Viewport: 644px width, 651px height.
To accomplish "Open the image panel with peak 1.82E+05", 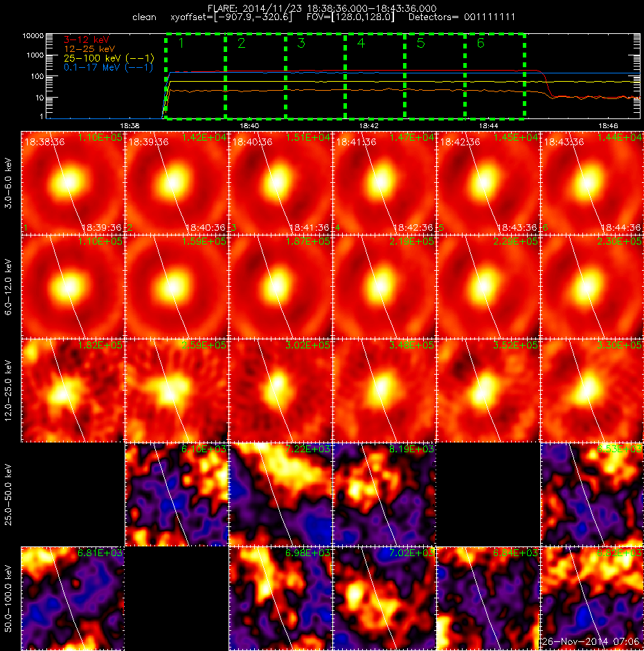I will pos(73,391).
